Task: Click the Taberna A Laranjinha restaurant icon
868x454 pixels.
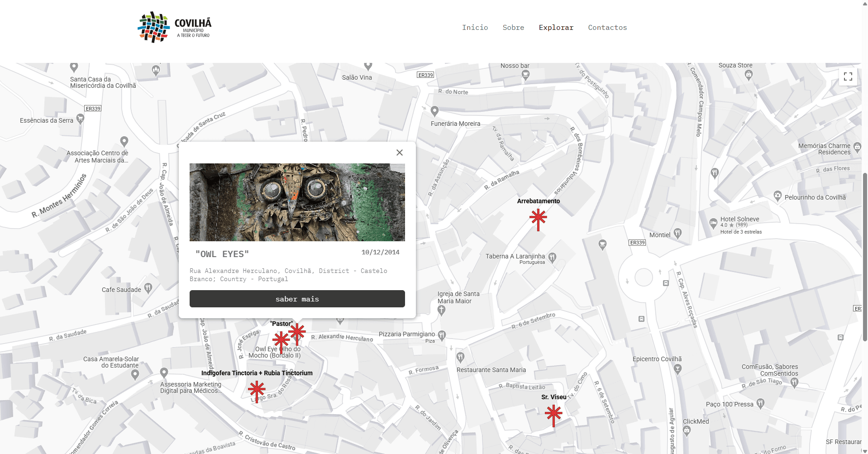Action: (552, 258)
